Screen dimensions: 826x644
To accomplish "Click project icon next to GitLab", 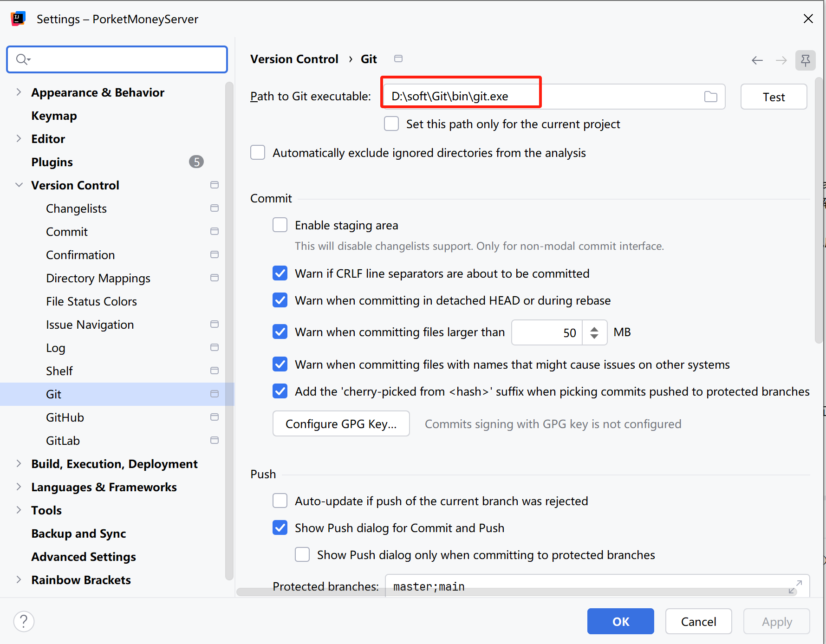I will tap(215, 440).
